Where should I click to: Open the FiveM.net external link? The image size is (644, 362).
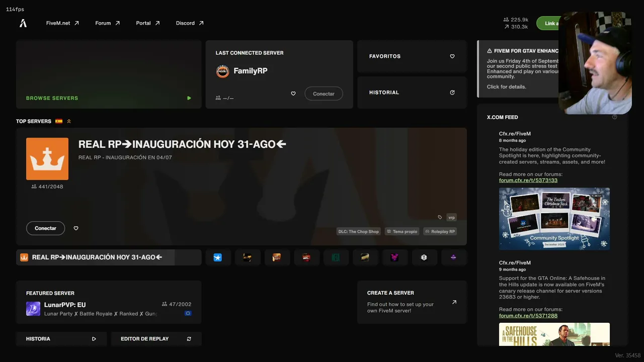click(62, 23)
